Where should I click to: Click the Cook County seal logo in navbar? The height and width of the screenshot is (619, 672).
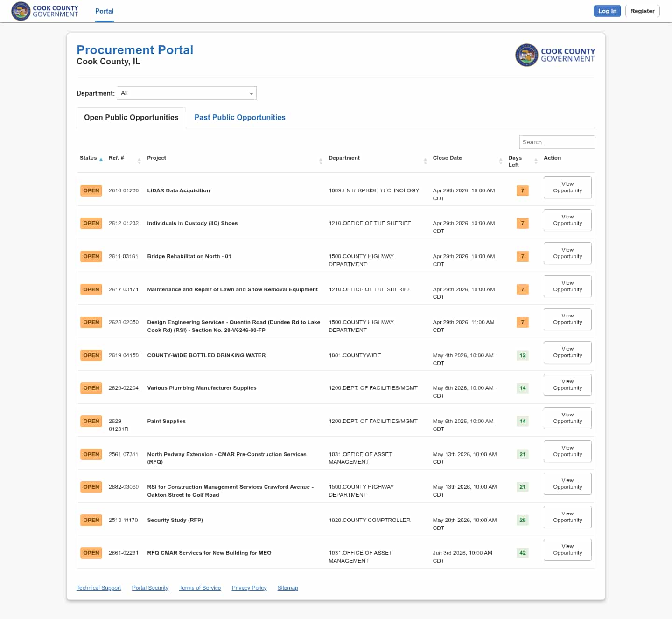tap(21, 11)
